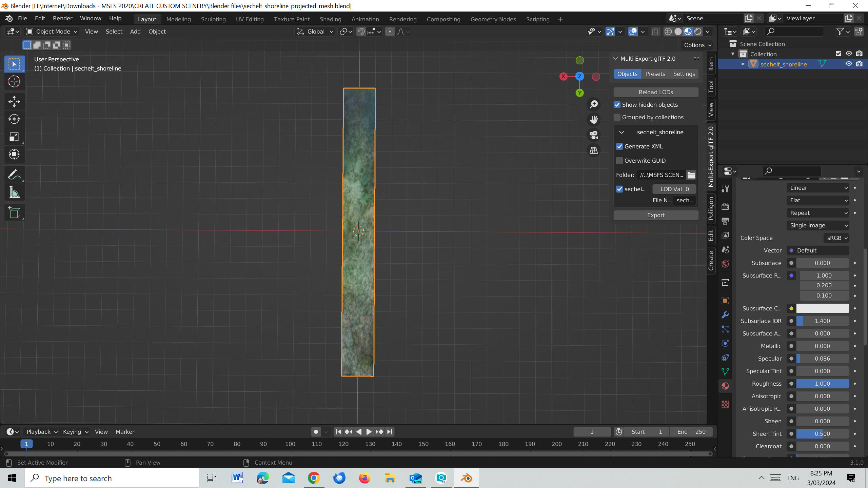
Task: Select the Transform tool
Action: tap(14, 155)
